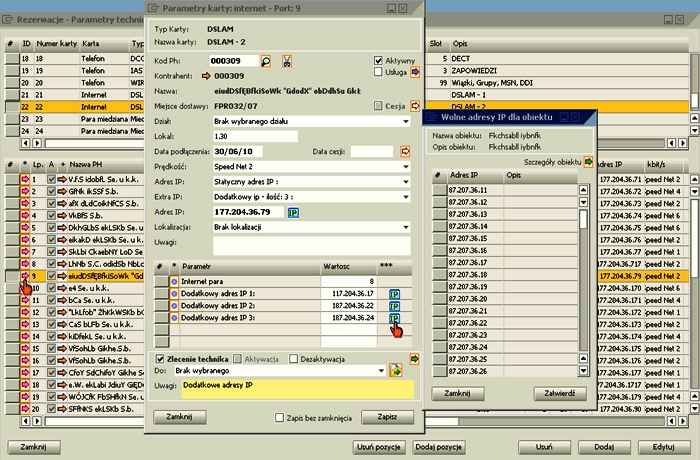Toggle Usługa checkbox

[378, 72]
